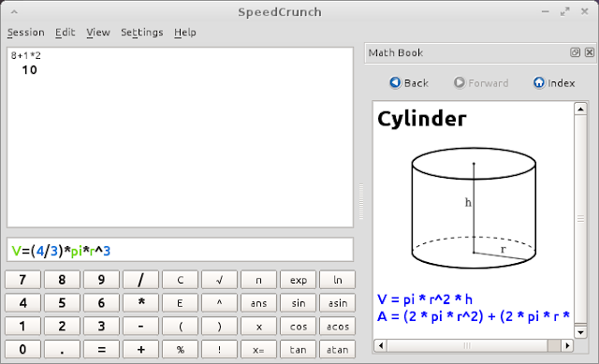Viewport: 599px width, 364px height.
Task: Click the horizontal scroll right arrow
Action: pyautogui.click(x=567, y=345)
